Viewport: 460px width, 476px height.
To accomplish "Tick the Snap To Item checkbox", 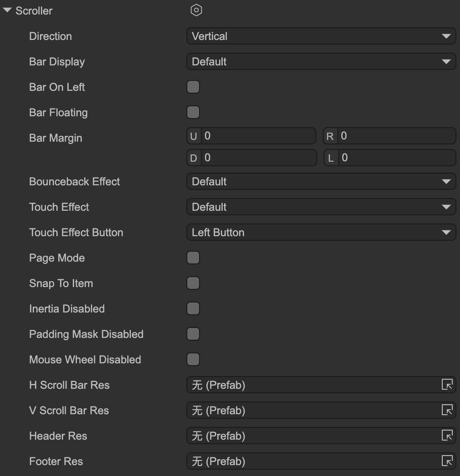I will [193, 283].
